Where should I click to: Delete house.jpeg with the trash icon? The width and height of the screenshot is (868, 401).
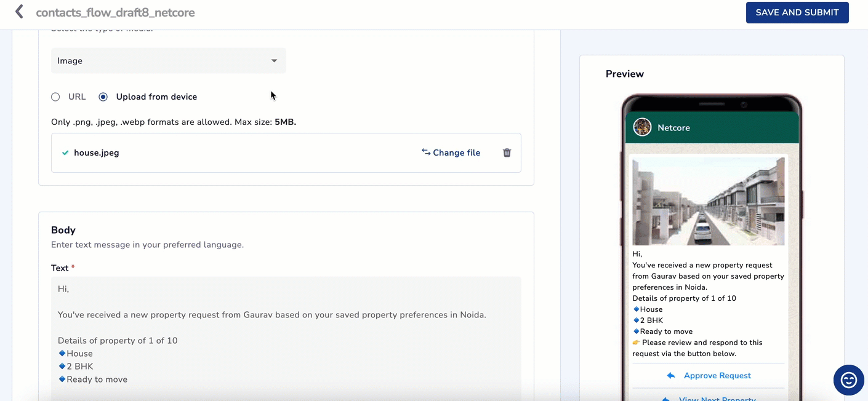coord(507,153)
